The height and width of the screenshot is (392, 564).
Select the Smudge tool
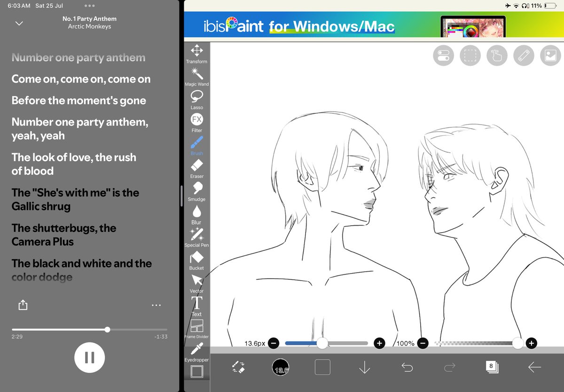tap(196, 192)
